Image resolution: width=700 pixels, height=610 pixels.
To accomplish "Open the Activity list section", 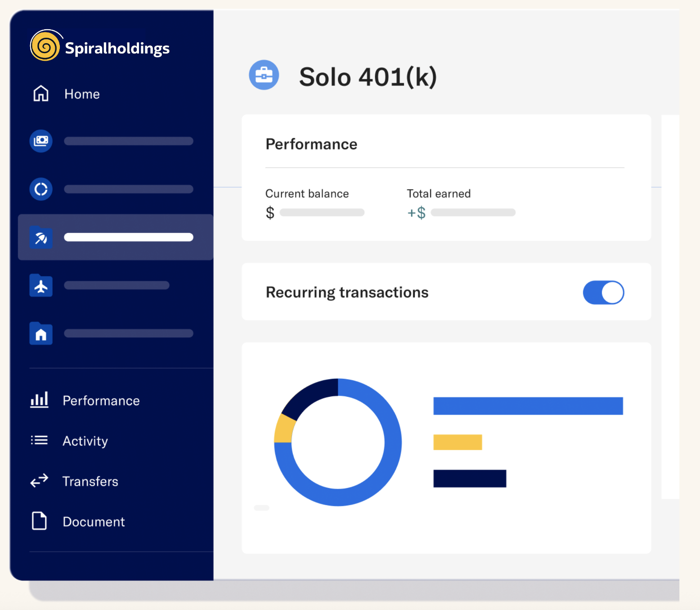I will (85, 441).
